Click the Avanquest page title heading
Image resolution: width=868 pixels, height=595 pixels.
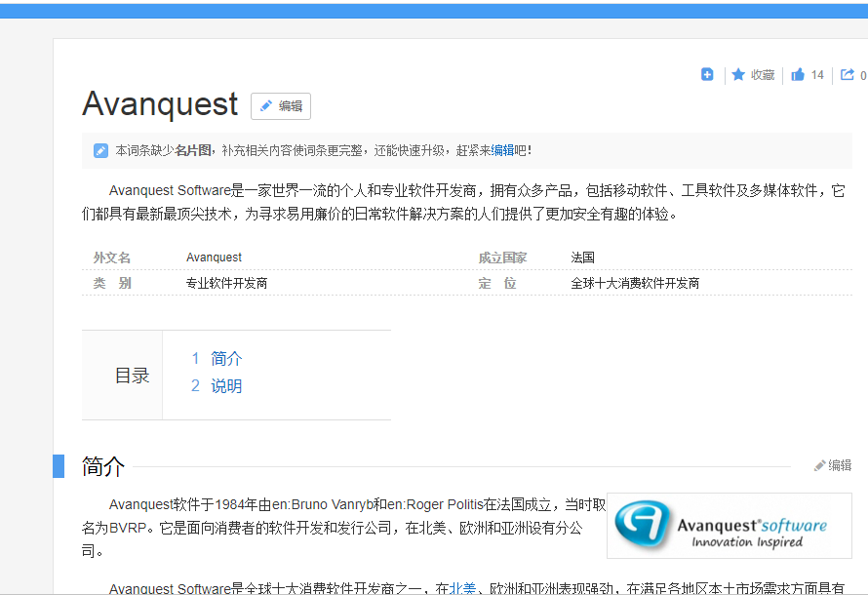click(x=160, y=103)
